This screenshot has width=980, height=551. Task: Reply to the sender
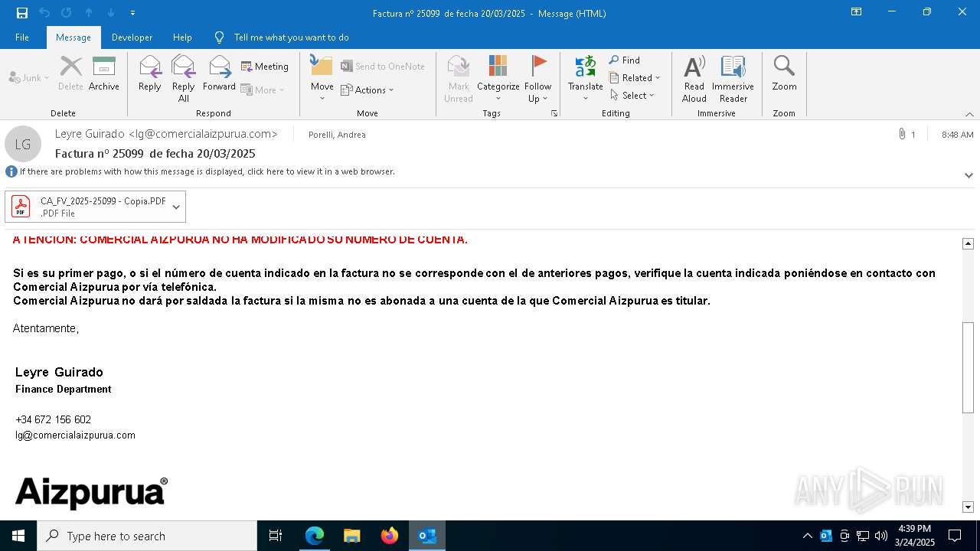150,73
